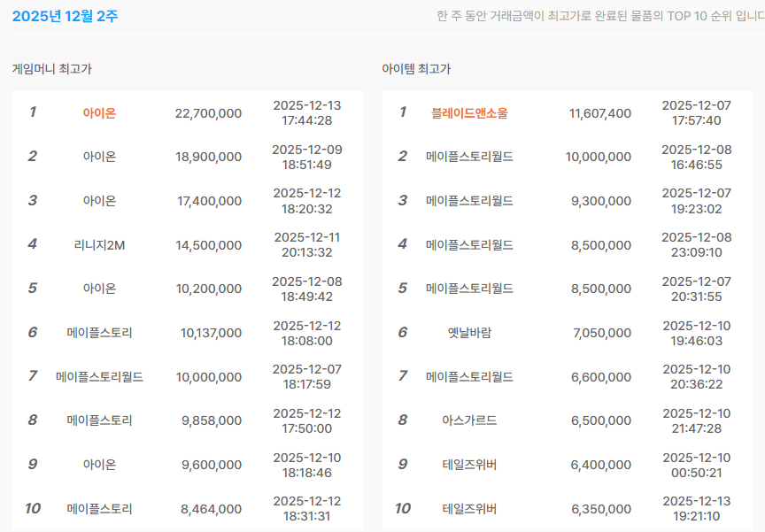765x532 pixels.
Task: Click timestamp 2025-12-10 18:18:46
Action: [x=307, y=465]
